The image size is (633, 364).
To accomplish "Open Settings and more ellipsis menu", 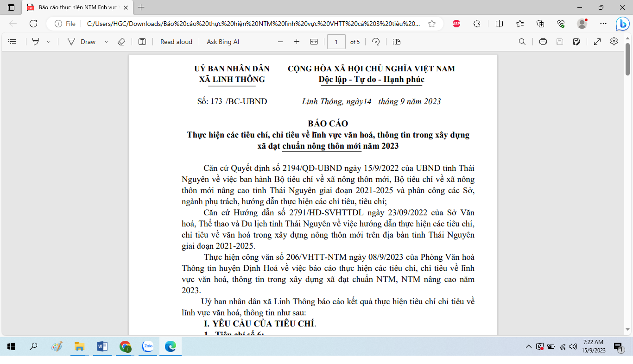I will [603, 24].
